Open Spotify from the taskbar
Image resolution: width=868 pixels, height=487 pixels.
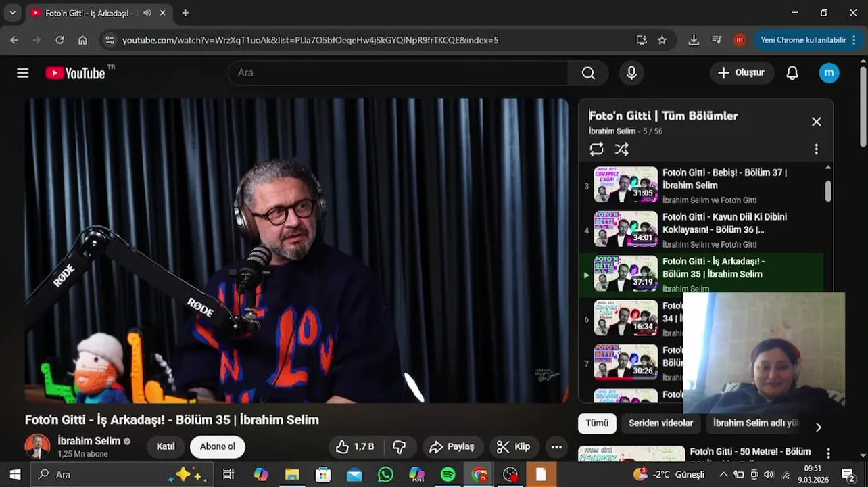[448, 475]
